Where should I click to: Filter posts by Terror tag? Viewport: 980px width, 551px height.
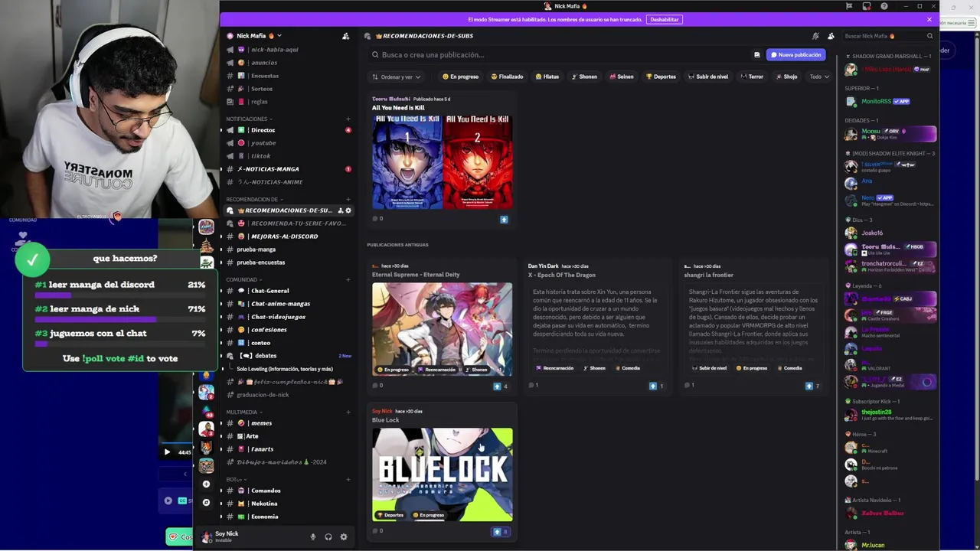click(x=752, y=77)
